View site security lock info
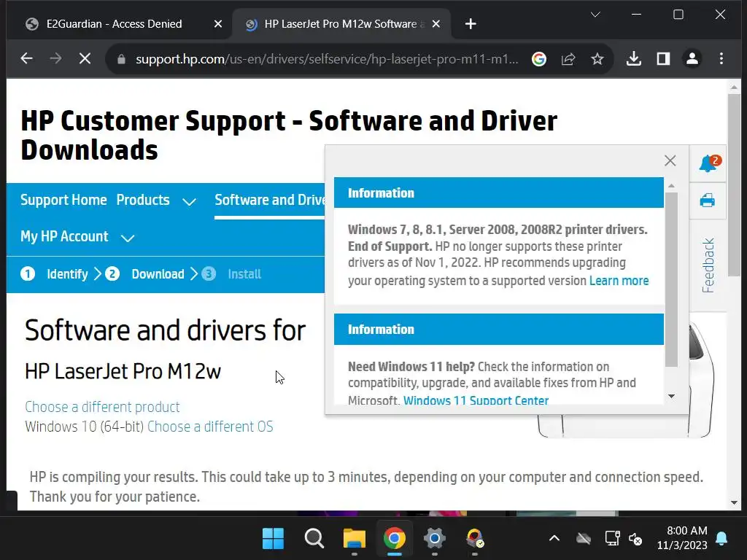The image size is (747, 560). point(121,59)
